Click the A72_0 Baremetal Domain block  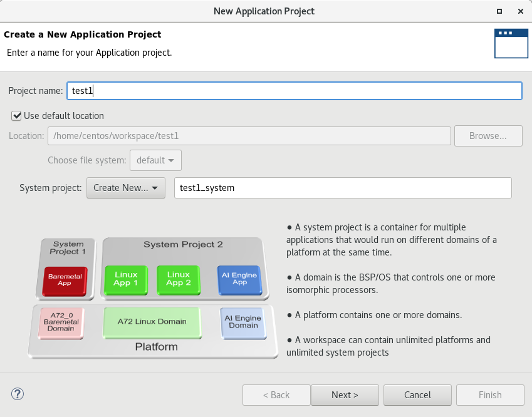(x=60, y=321)
